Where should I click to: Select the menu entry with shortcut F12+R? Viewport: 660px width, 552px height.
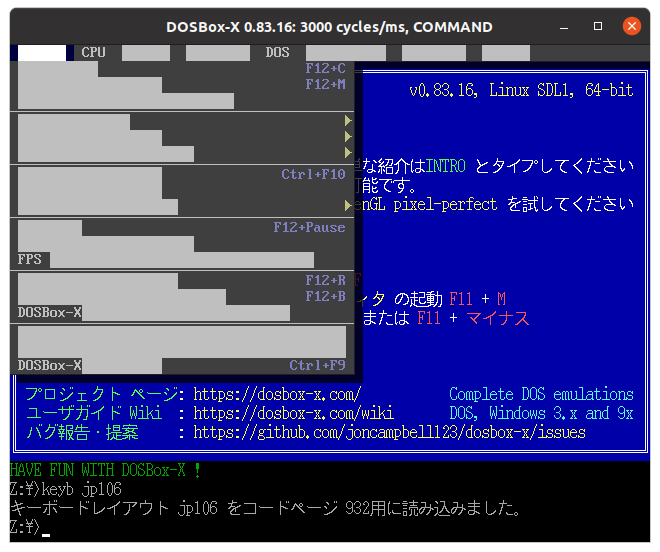(182, 280)
